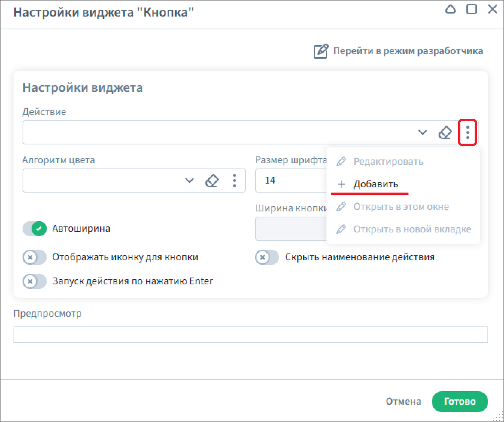This screenshot has width=504, height=422.
Task: Disable the Автоширина toggle
Action: [35, 229]
